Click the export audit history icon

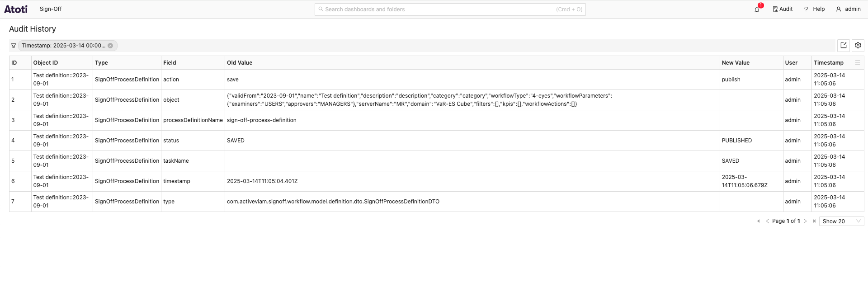point(843,45)
